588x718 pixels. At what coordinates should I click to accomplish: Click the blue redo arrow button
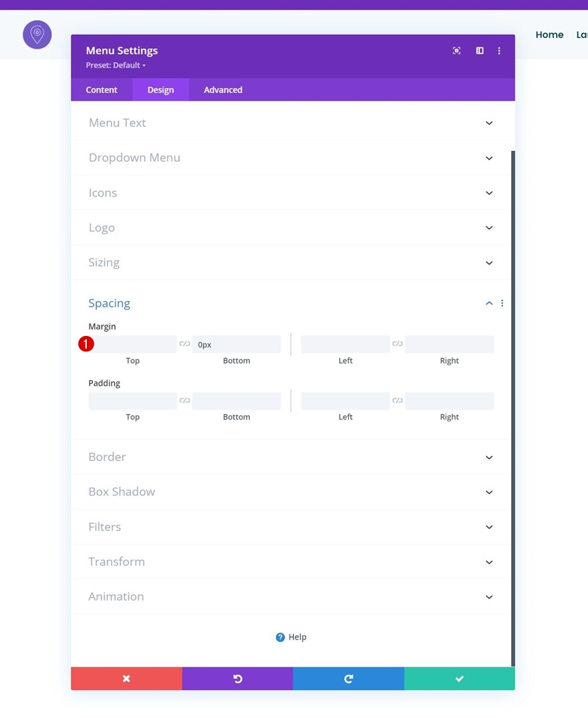click(x=349, y=679)
